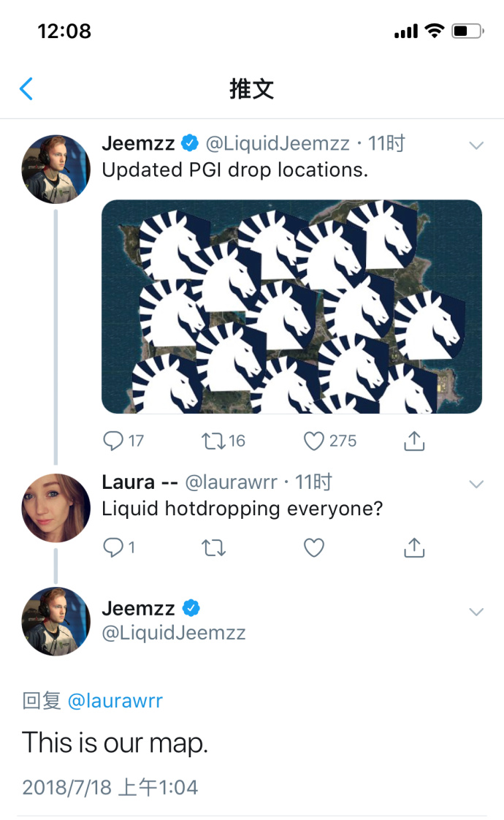Viewport: 504px width, 820px height.
Task: Tap Jeemzz's avatar on the top tweet
Action: (x=56, y=169)
